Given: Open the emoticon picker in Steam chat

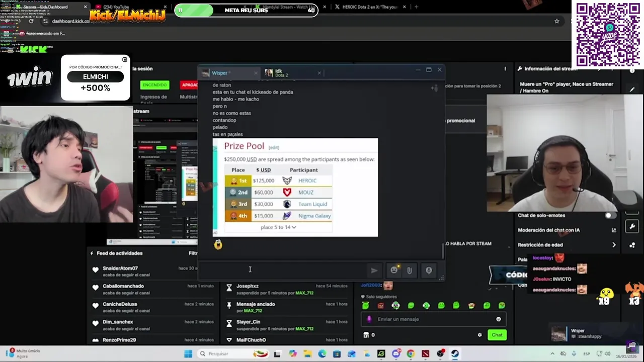Looking at the screenshot, I should [394, 270].
